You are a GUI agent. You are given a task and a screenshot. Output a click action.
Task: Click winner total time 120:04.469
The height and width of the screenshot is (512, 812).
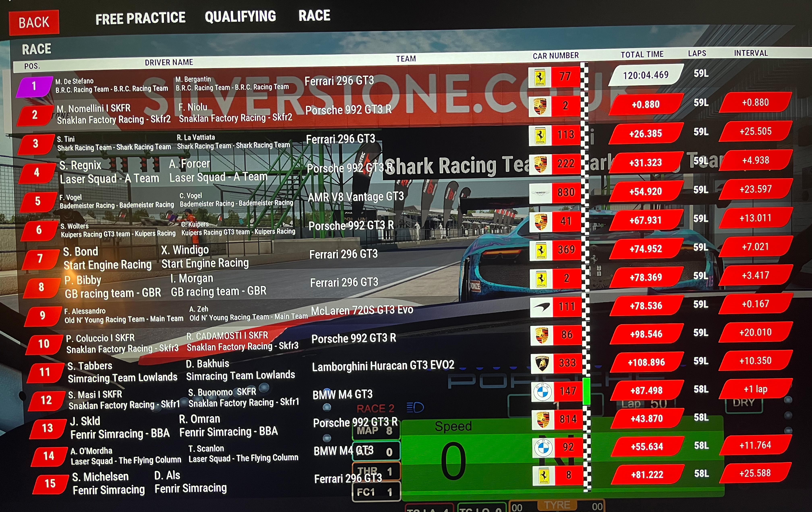coord(646,75)
